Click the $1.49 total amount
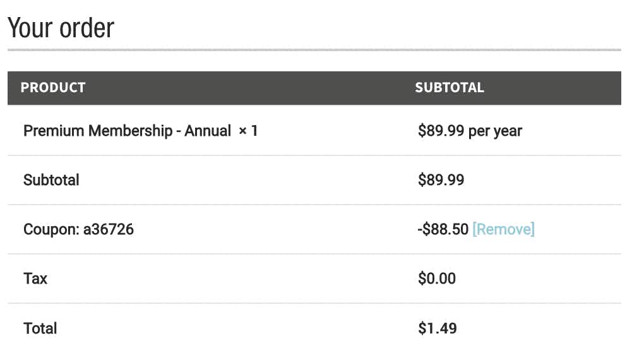The height and width of the screenshot is (360, 644). (438, 328)
